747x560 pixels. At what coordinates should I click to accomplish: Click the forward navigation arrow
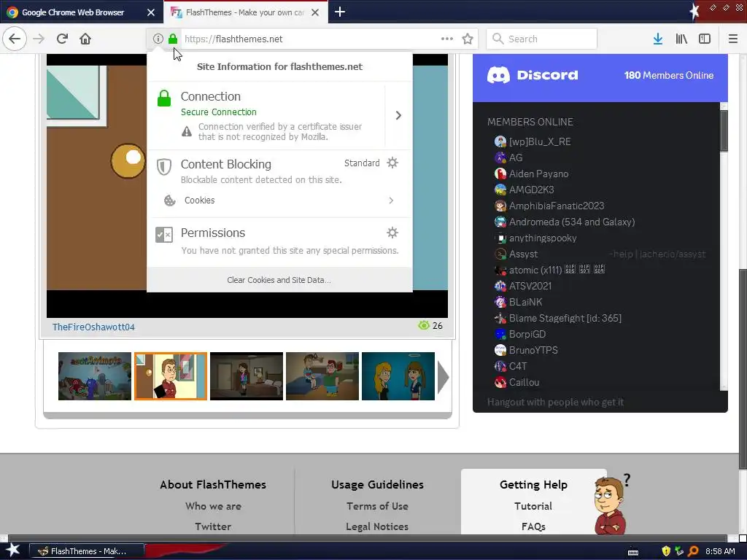(x=39, y=39)
